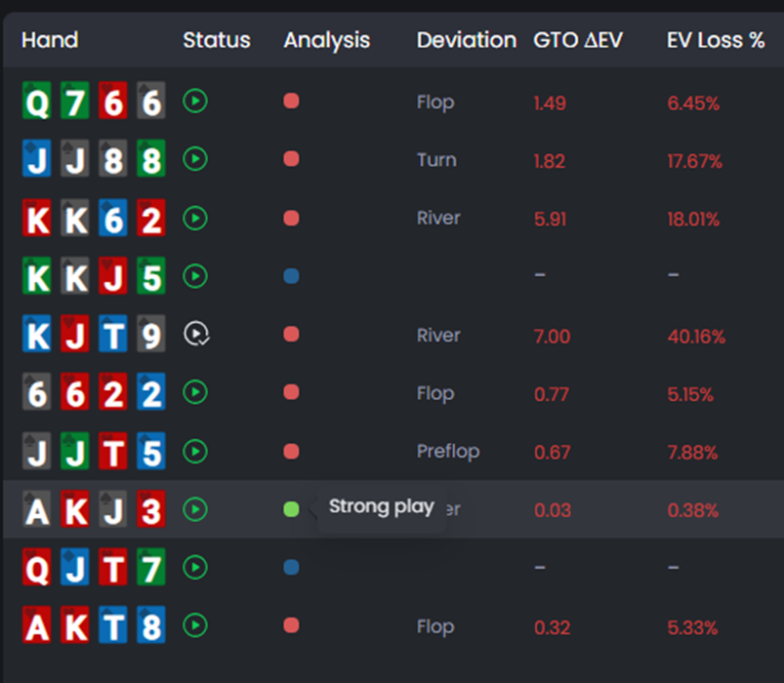Play the AKJ3 hand replay
Image resolution: width=784 pixels, height=683 pixels.
194,508
